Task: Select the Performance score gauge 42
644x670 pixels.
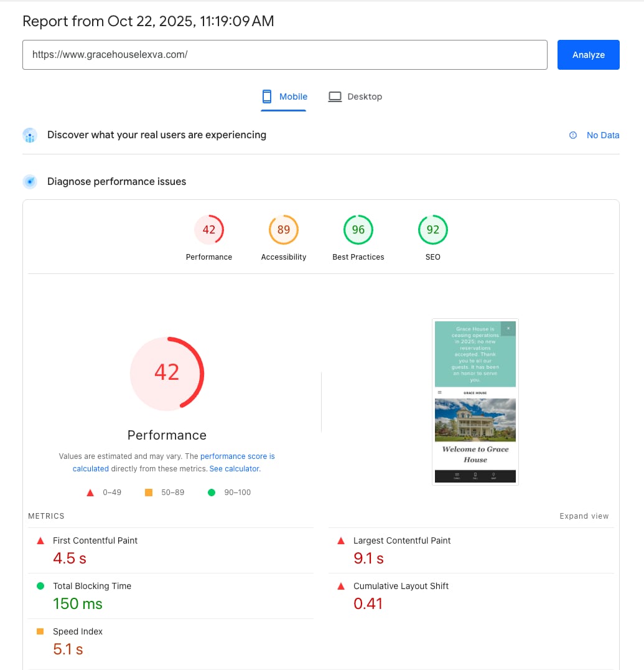Action: pyautogui.click(x=209, y=230)
